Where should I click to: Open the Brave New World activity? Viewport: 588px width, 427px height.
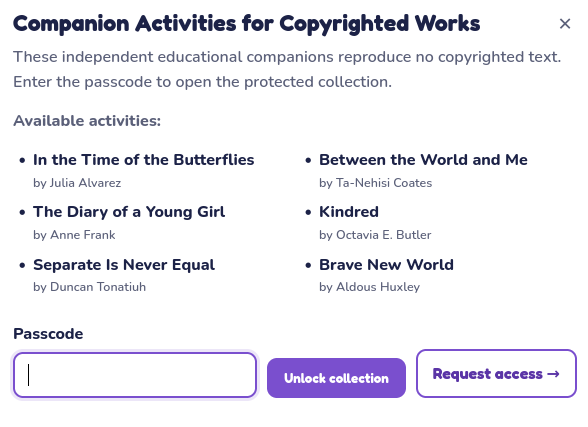coord(386,265)
